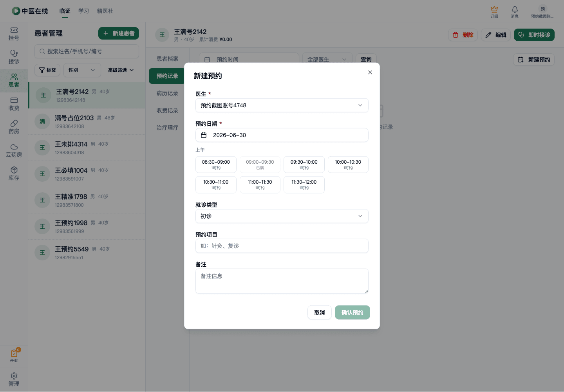Focus the 预约项目 input field
The width and height of the screenshot is (564, 392).
pyautogui.click(x=282, y=246)
